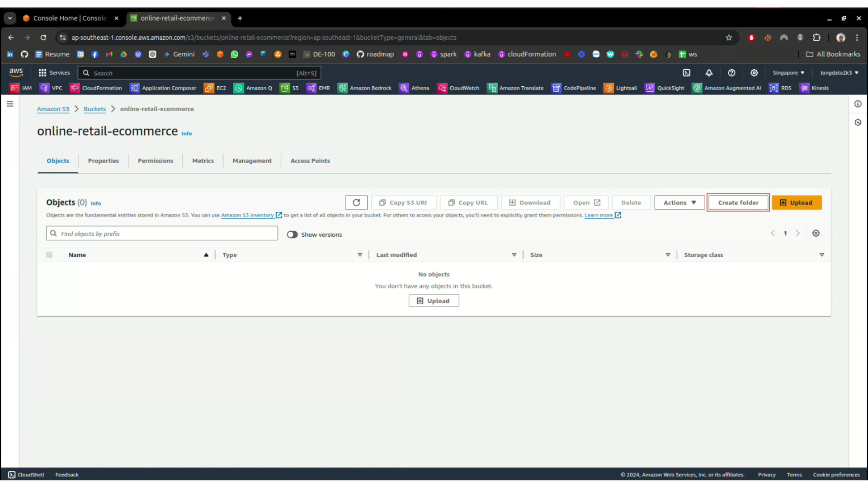The image size is (868, 488).
Task: Open the hamburger side navigation menu
Action: 10,104
